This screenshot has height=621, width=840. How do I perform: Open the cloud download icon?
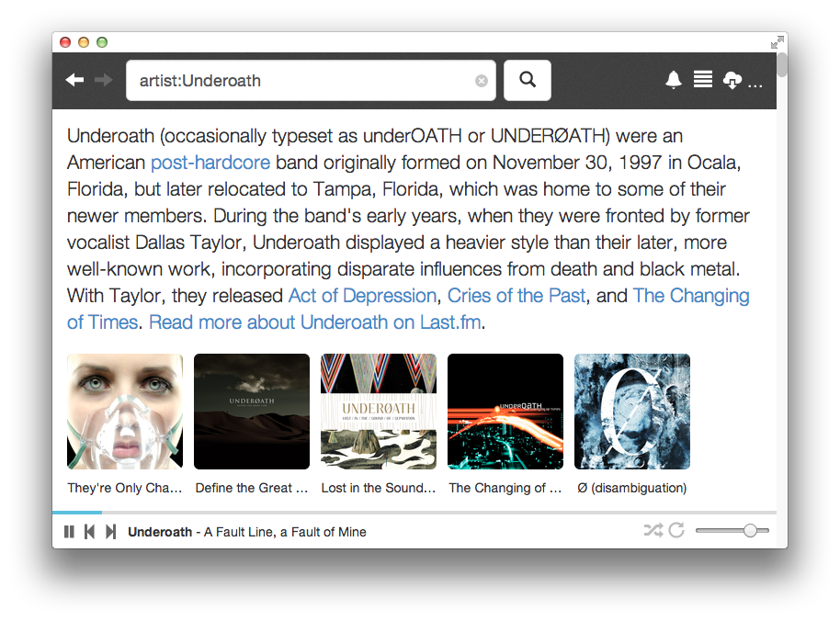tap(732, 80)
